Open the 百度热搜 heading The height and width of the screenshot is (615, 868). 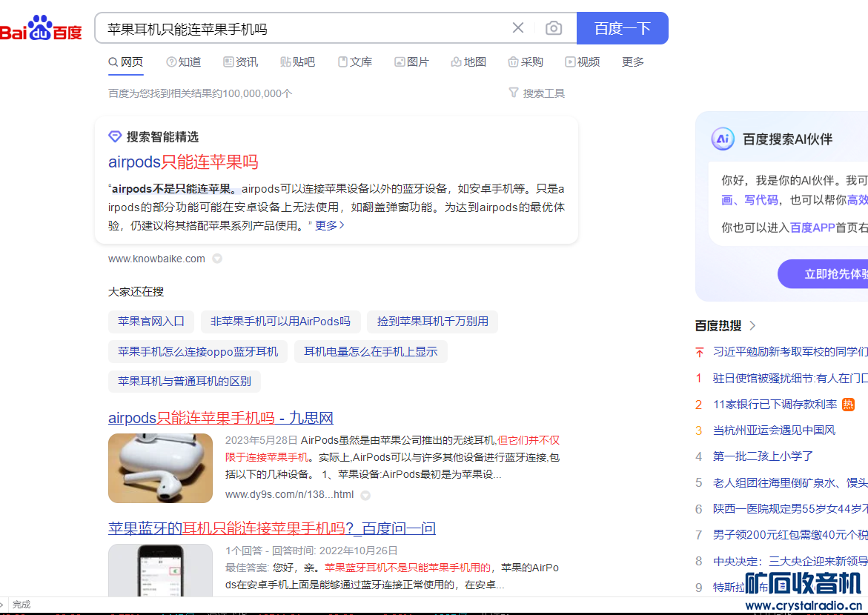(718, 325)
